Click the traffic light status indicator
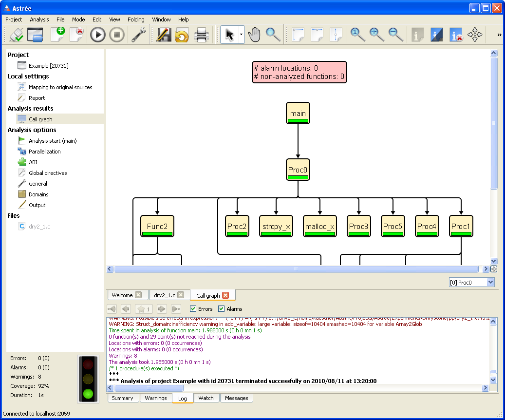 tap(88, 379)
